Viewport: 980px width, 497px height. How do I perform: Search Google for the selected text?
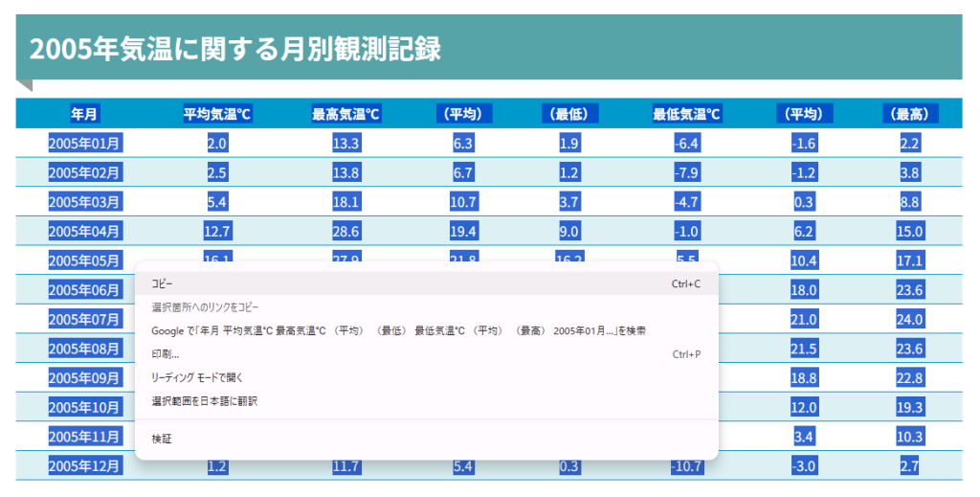click(397, 330)
